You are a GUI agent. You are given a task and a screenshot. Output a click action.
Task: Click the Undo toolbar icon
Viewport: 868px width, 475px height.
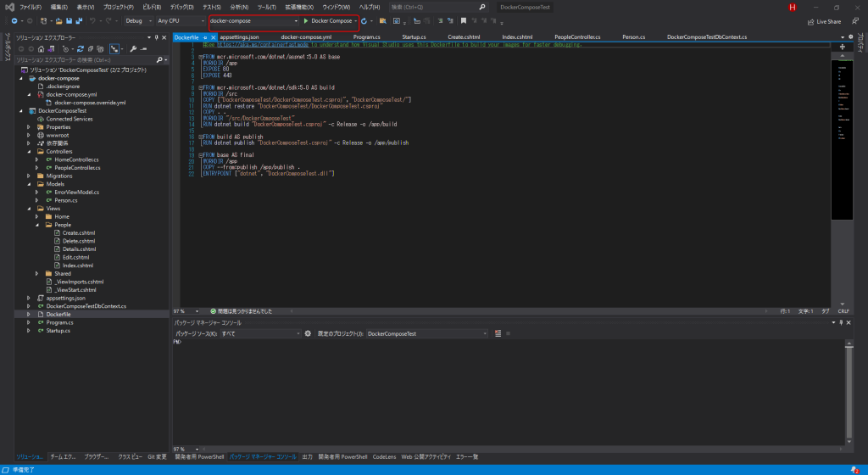point(92,20)
